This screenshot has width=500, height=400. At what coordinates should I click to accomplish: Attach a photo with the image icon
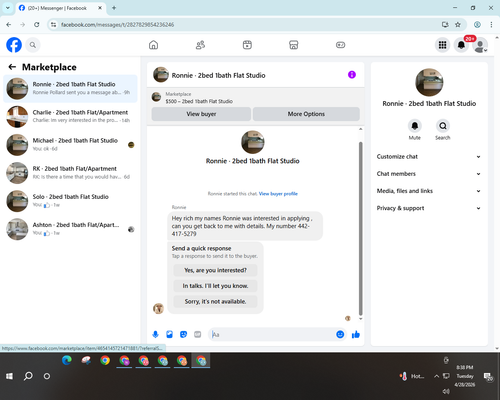pos(169,334)
